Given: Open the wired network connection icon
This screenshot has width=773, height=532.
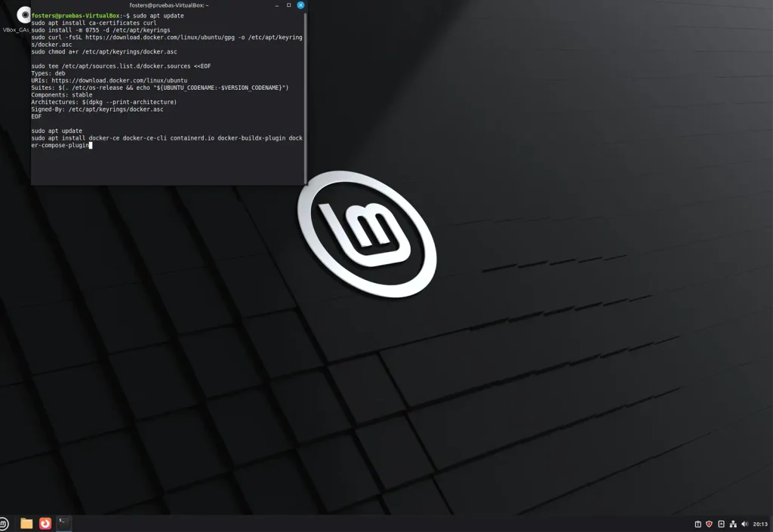Looking at the screenshot, I should 733,524.
